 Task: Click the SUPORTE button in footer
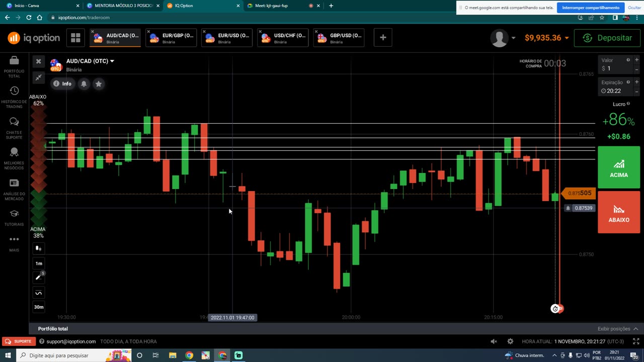(19, 341)
